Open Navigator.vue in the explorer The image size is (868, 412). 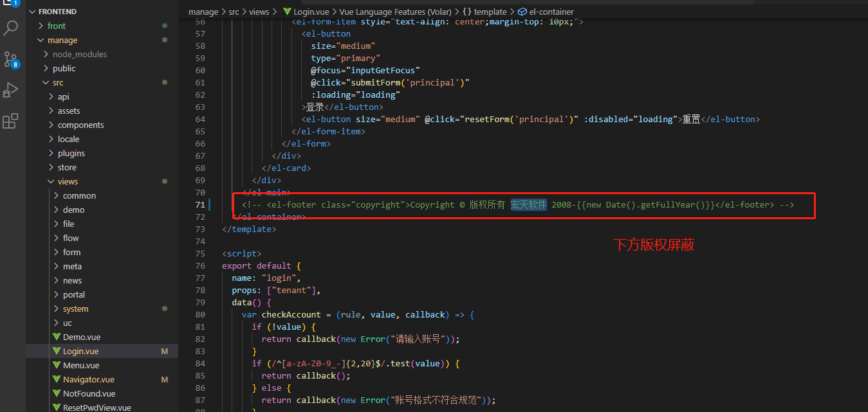(x=89, y=379)
